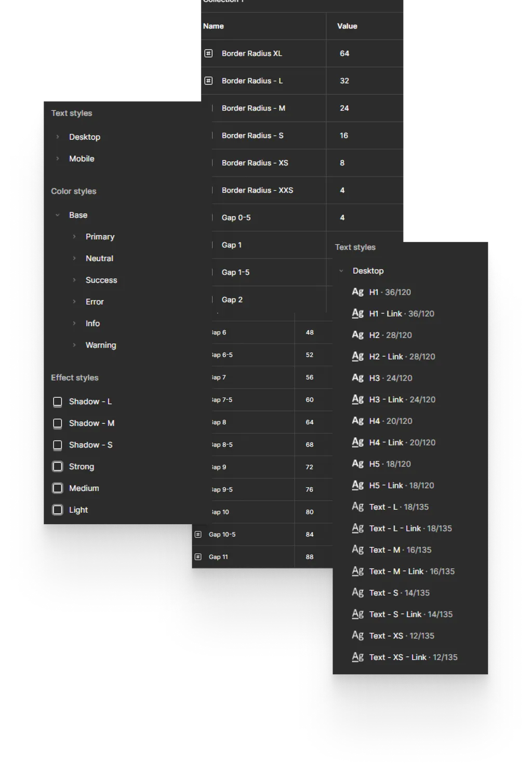Select the Text - XS - Link style

(x=413, y=657)
